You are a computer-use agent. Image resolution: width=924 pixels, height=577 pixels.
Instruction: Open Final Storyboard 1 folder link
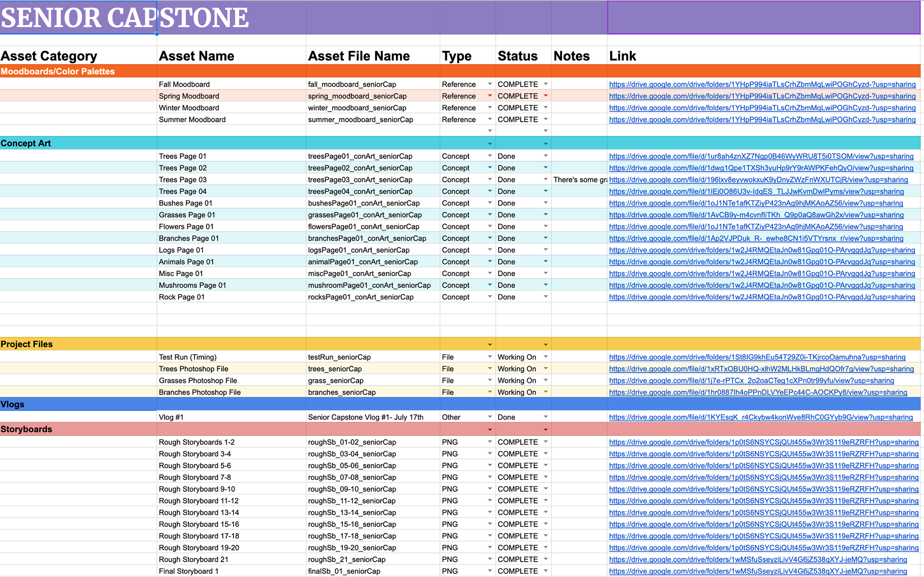758,571
